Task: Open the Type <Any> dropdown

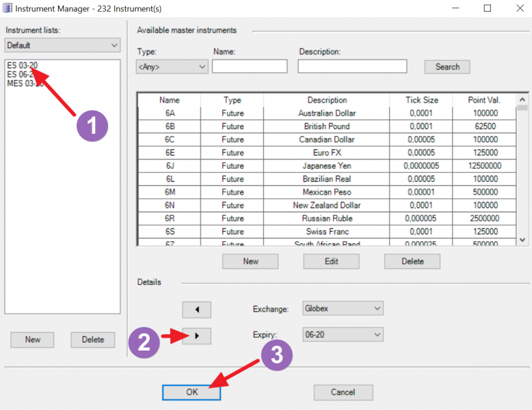Action: coord(172,66)
